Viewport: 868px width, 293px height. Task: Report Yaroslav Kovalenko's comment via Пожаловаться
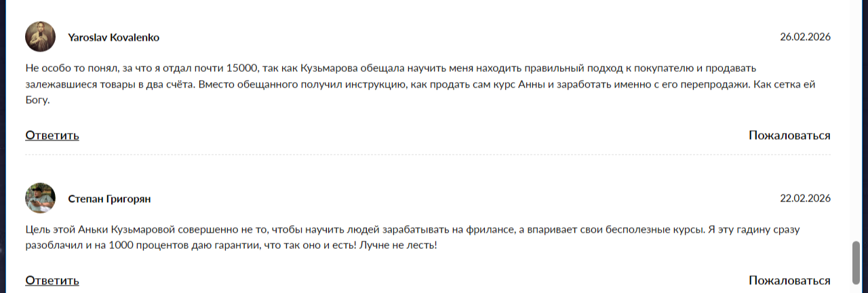coord(789,135)
